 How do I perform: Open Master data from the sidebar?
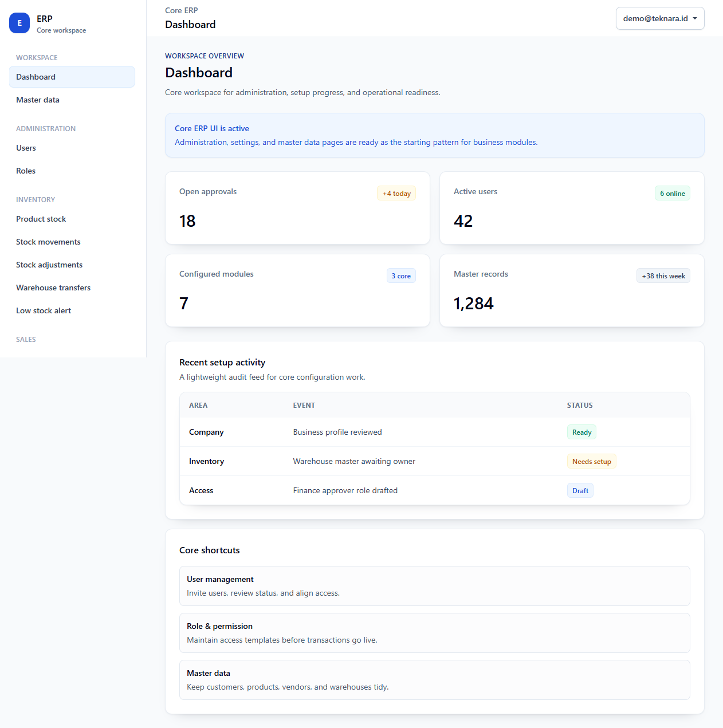tap(72, 100)
